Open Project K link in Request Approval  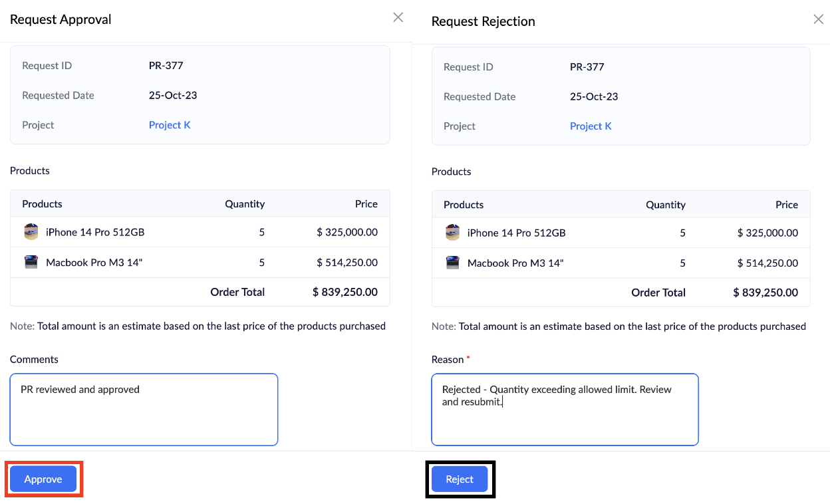(170, 125)
